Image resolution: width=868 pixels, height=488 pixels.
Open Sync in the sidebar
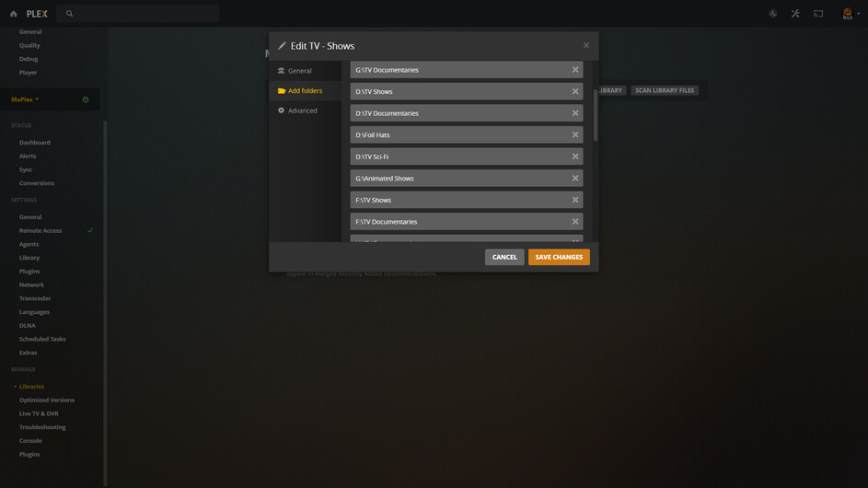tap(26, 169)
